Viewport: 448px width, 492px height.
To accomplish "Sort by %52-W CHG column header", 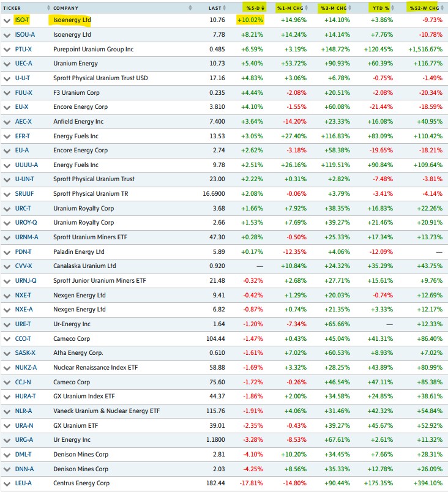I will (424, 8).
